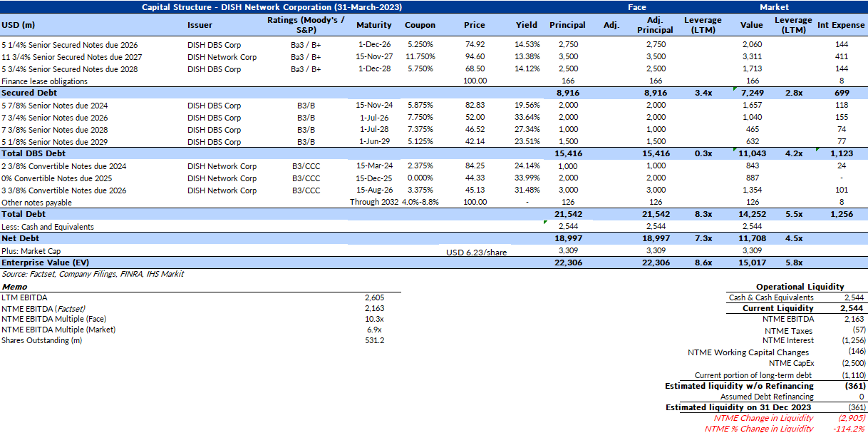Select 'NTME Working Capital Changes' label
868x433 pixels.
tap(748, 352)
